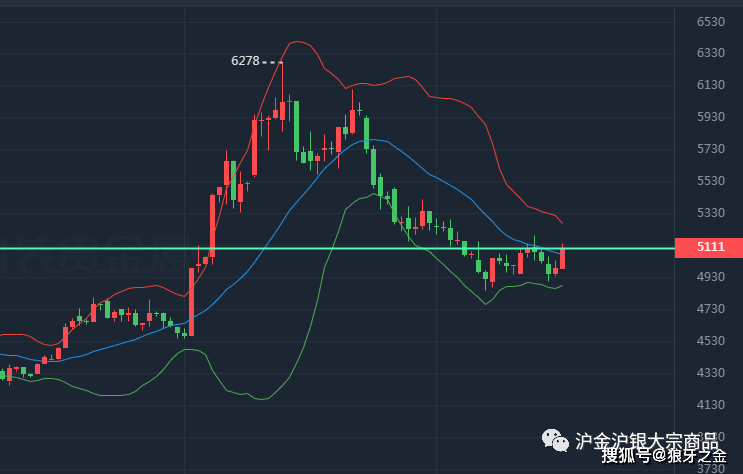Click the 6530 price axis label
Image resolution: width=743 pixels, height=474 pixels.
pyautogui.click(x=711, y=22)
